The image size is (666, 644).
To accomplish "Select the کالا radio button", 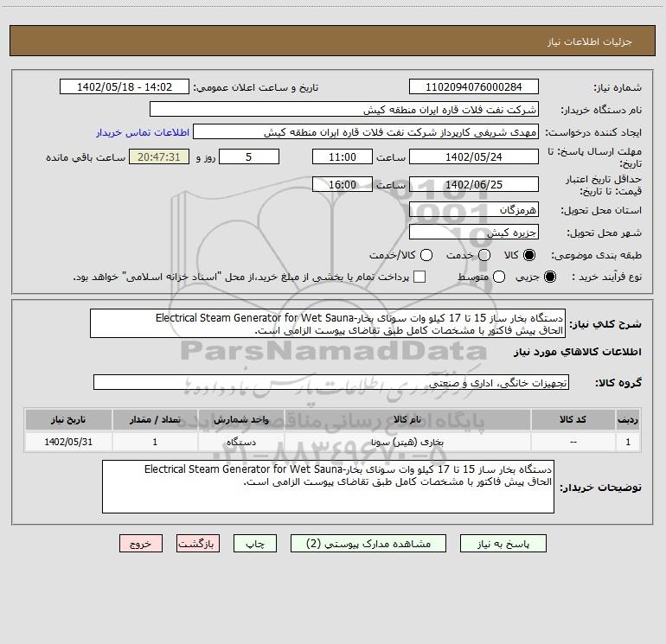I will tap(529, 255).
